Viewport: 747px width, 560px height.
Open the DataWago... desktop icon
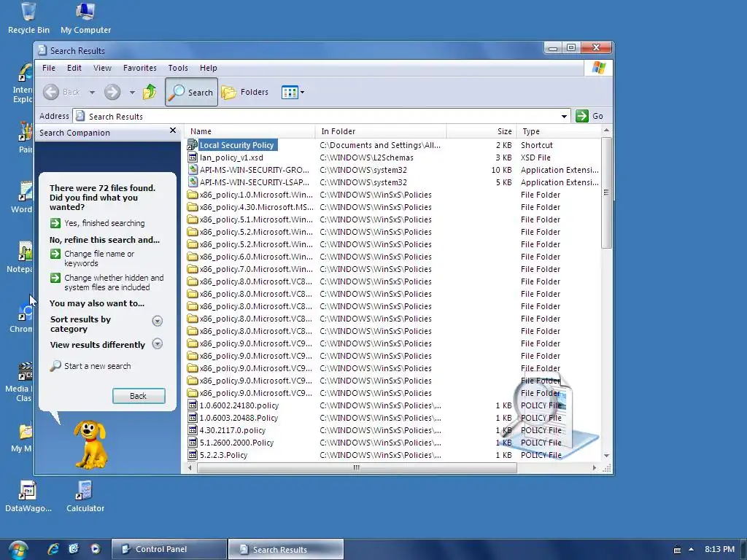(28, 496)
